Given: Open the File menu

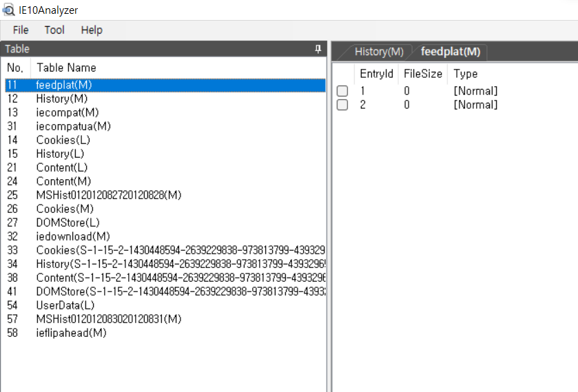Looking at the screenshot, I should coord(21,30).
